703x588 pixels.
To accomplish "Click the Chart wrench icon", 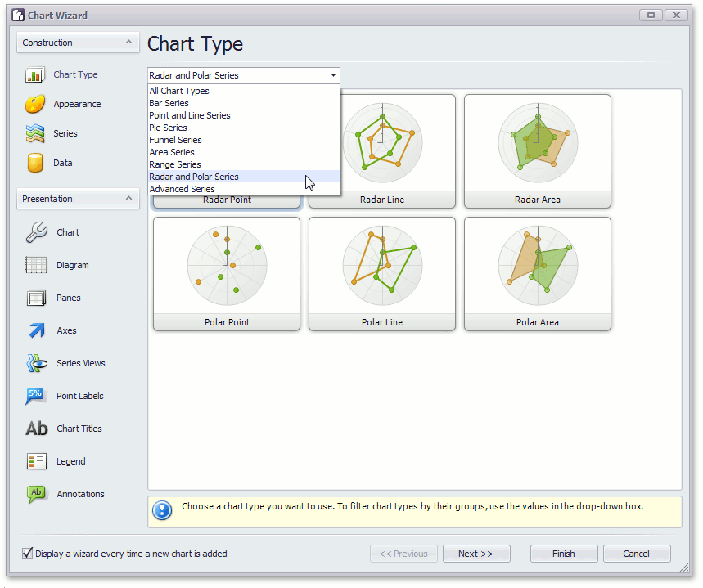I will (37, 233).
